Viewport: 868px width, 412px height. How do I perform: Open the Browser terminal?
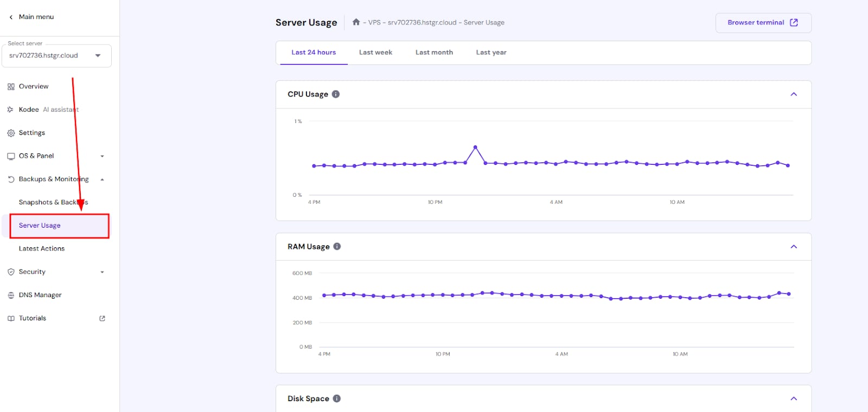point(763,23)
